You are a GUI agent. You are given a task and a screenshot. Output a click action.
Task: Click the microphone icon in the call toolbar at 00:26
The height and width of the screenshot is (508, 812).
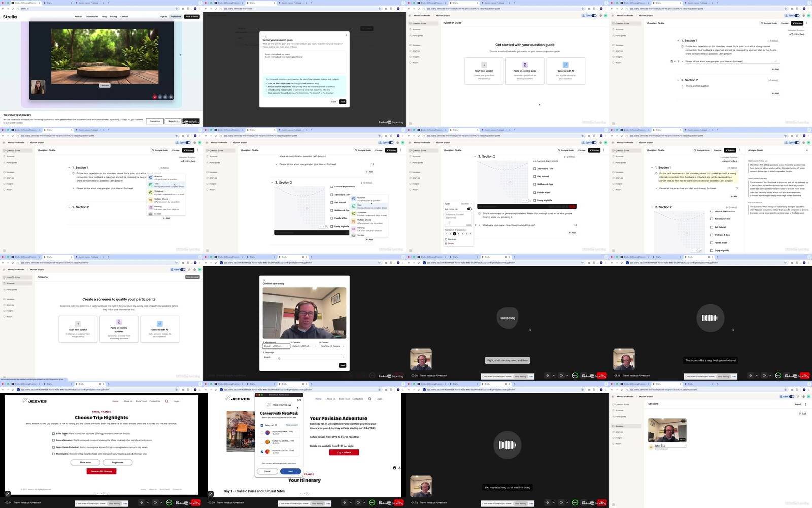[x=548, y=375]
